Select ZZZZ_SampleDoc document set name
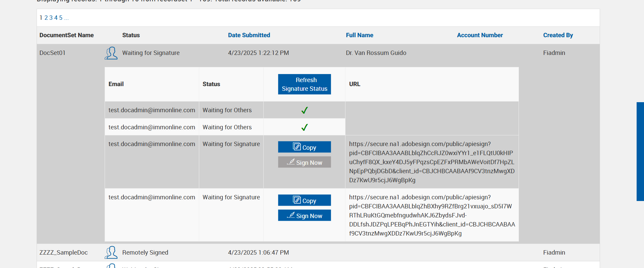Viewport: 644px width, 268px height. pyautogui.click(x=63, y=253)
